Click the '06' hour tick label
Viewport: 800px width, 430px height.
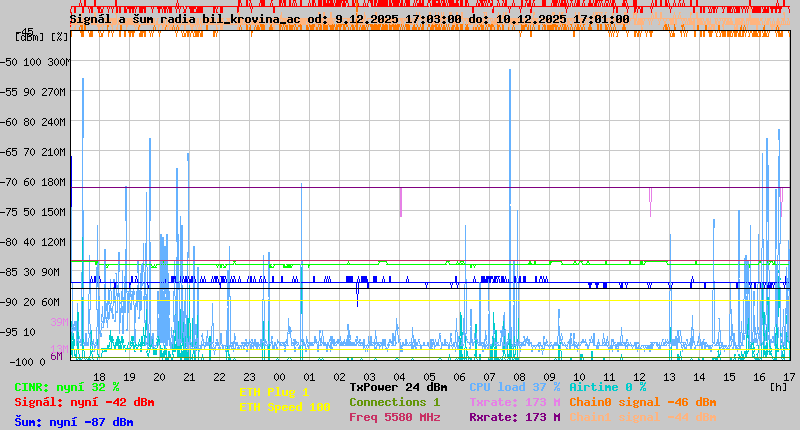459,377
